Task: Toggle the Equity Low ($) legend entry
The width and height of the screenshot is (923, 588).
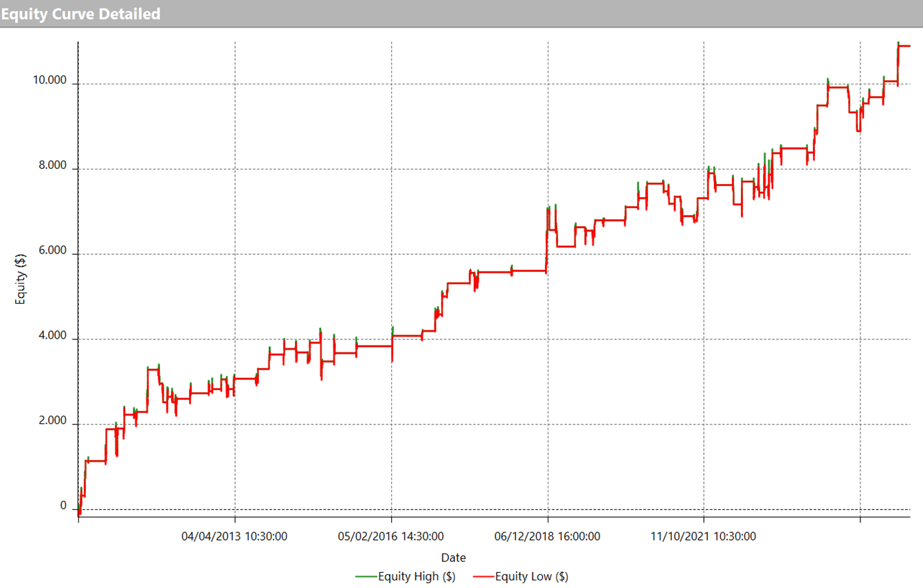Action: point(531,576)
